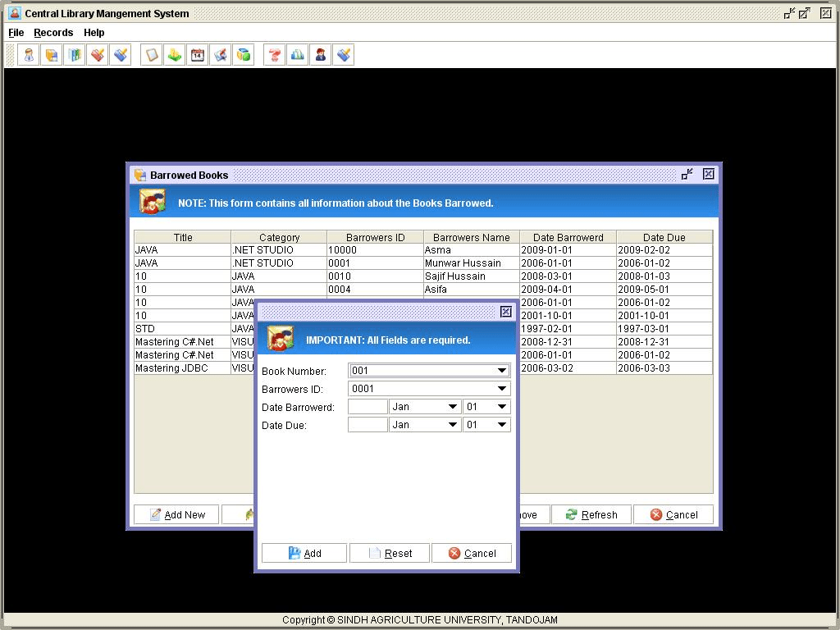
Task: Open the Barrowers ID combo box
Action: coord(502,389)
